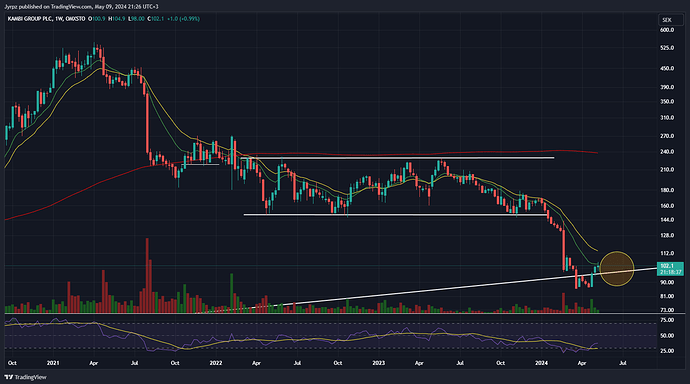
Task: Open the SEK currency selector
Action: coord(670,20)
